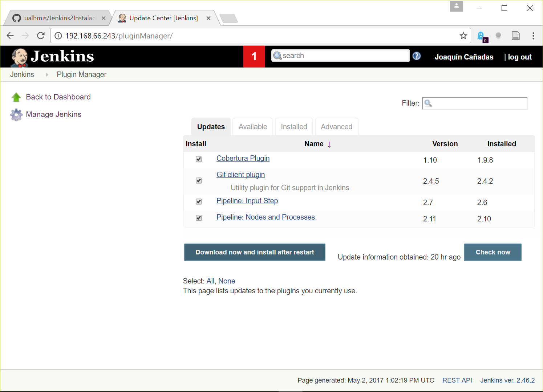Click the Check now button
Viewport: 543px width, 392px height.
pos(493,252)
